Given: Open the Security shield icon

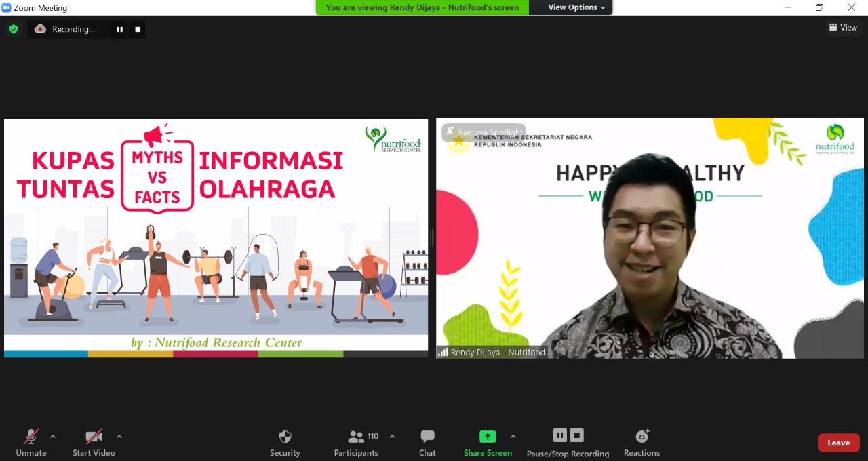Looking at the screenshot, I should point(285,437).
